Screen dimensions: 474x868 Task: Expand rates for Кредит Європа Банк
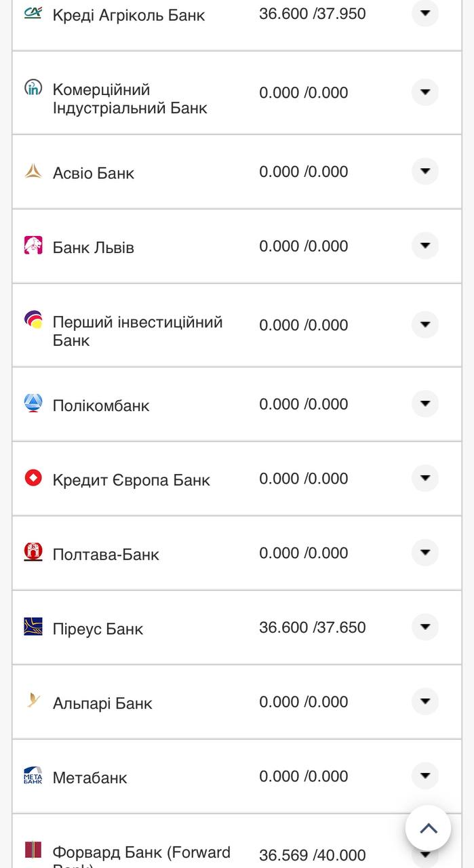[x=425, y=478]
